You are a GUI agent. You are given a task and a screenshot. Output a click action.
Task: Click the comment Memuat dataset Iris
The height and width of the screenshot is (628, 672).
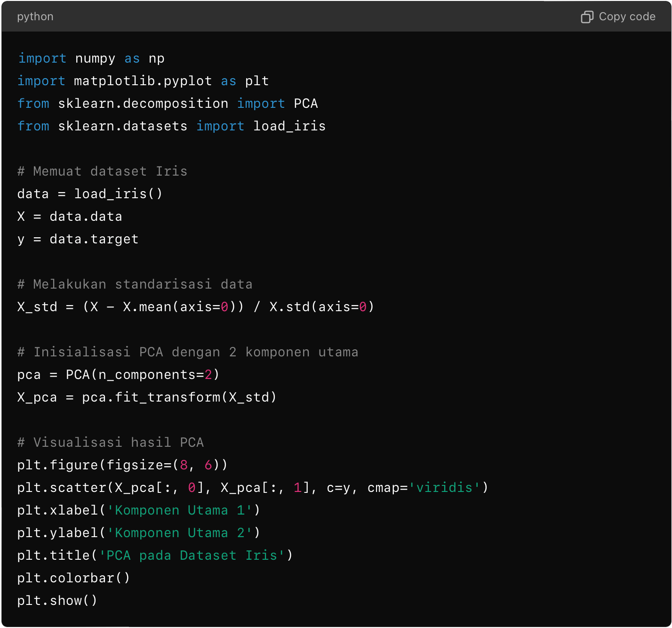click(102, 171)
